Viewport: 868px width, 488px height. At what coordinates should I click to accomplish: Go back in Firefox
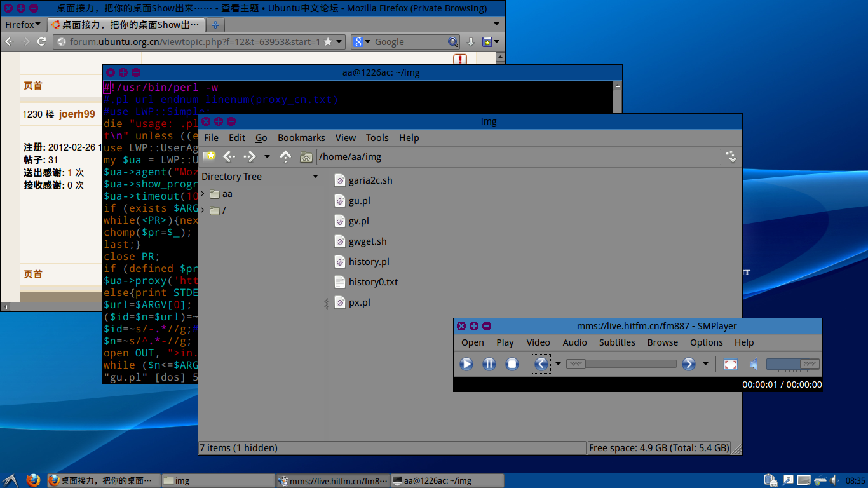point(10,42)
